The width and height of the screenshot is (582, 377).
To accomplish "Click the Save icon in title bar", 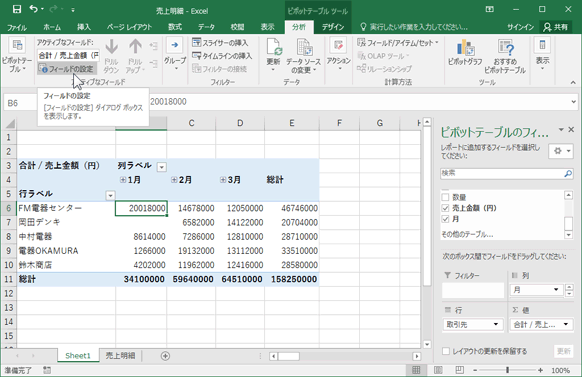I will (x=17, y=9).
